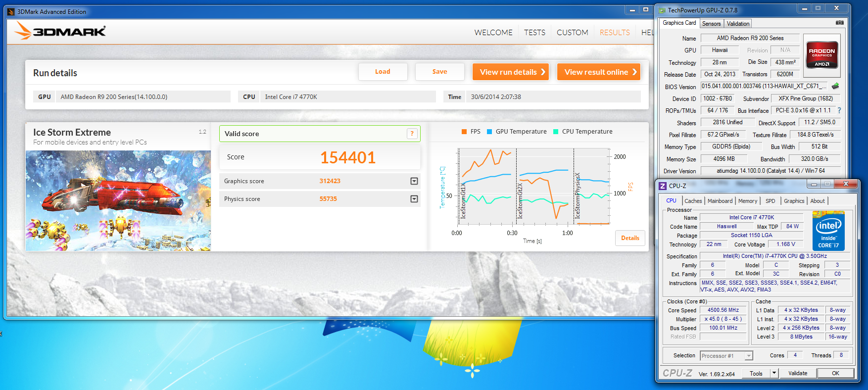
Task: Click the CPU-Z Multiplier value x 45.0
Action: coord(723,319)
